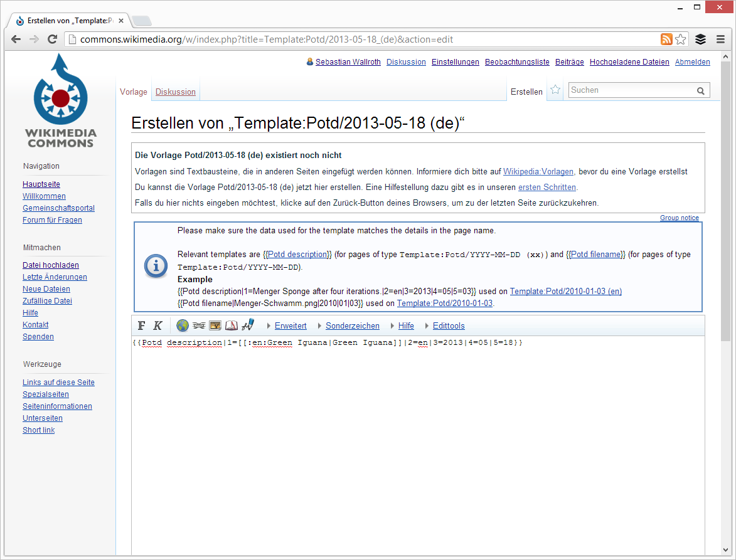The height and width of the screenshot is (560, 736).
Task: Open the Chrome hamburger menu
Action: (x=720, y=40)
